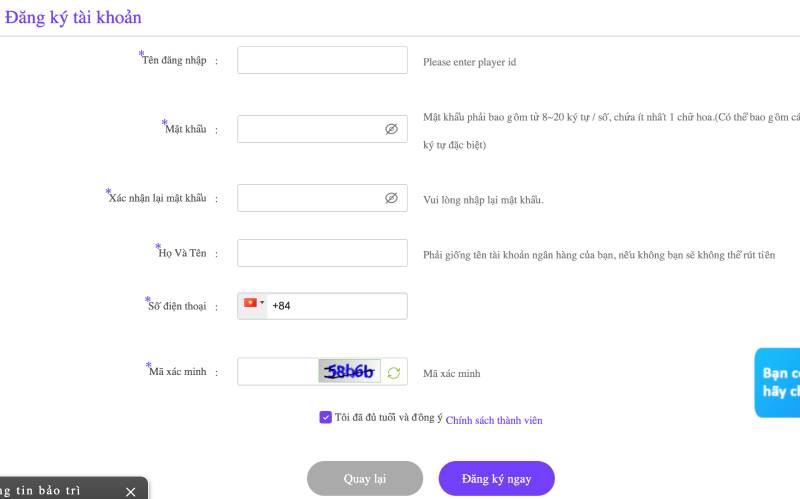The width and height of the screenshot is (800, 499).
Task: Uncheck the age and terms agreement checkbox
Action: (x=326, y=418)
